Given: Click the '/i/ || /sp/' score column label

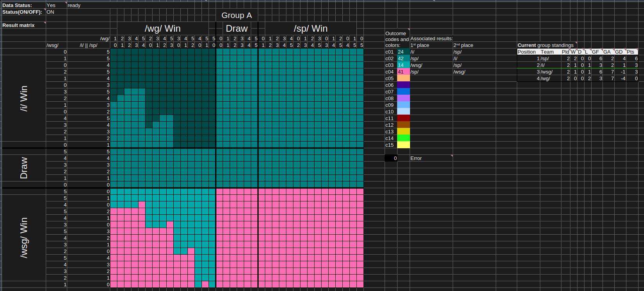Looking at the screenshot, I should [x=88, y=45].
